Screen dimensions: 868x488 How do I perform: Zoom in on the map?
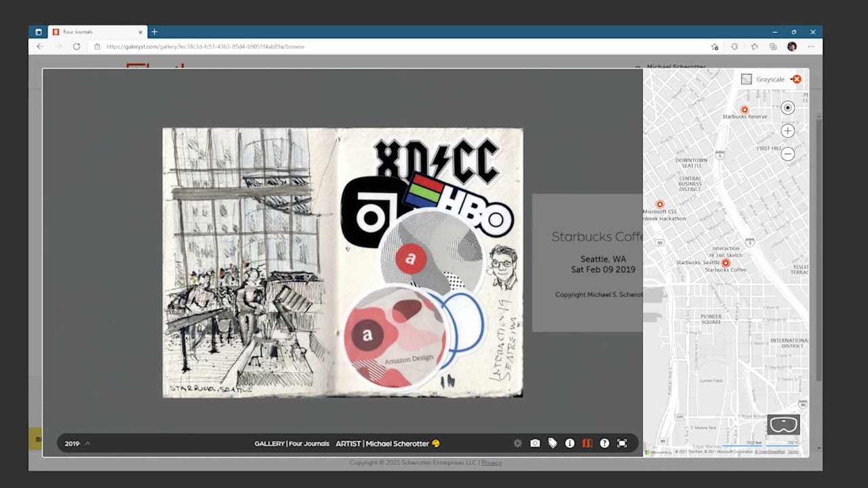click(x=787, y=131)
